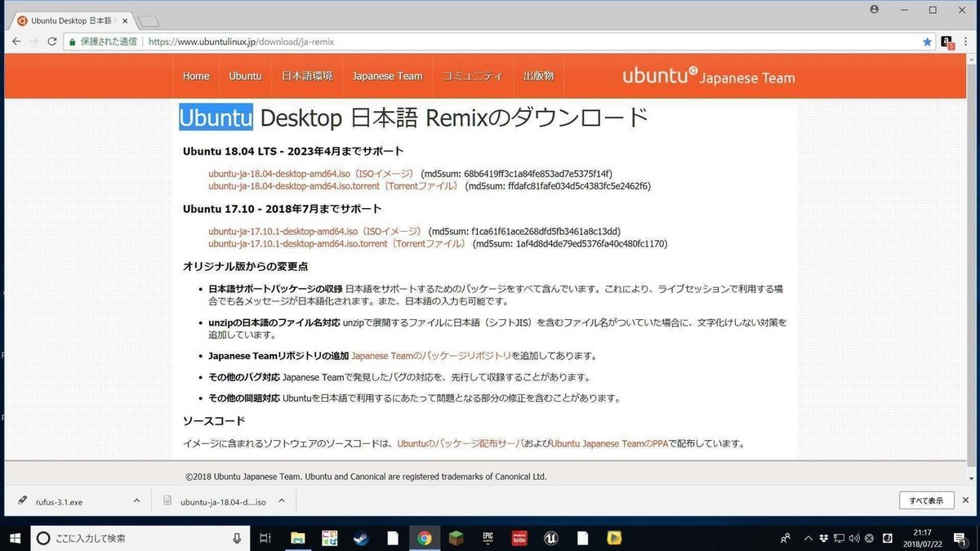980x551 pixels.
Task: Open Epic Games launcher on taskbar
Action: pyautogui.click(x=488, y=538)
